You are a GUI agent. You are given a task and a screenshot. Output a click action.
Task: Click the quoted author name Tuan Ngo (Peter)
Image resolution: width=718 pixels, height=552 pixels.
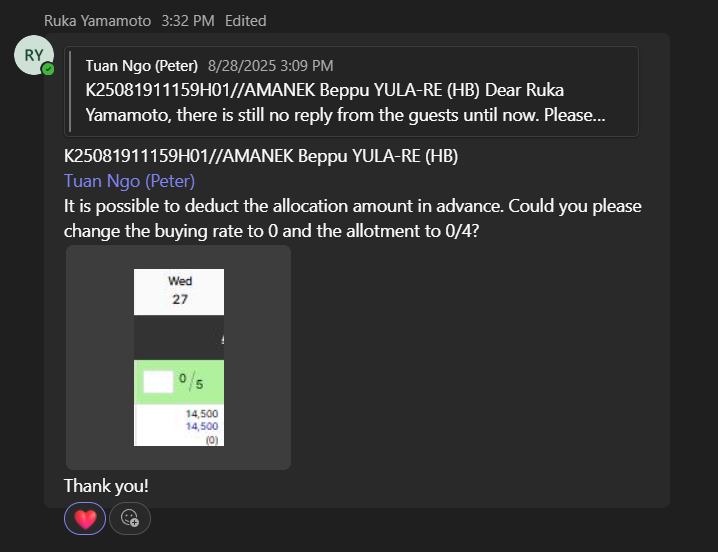[x=142, y=66]
